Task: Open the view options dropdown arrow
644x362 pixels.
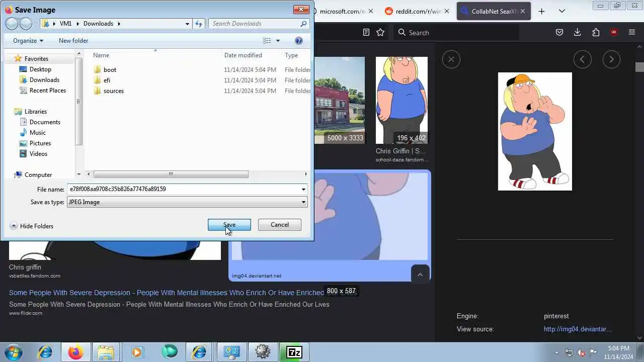Action: (x=278, y=41)
